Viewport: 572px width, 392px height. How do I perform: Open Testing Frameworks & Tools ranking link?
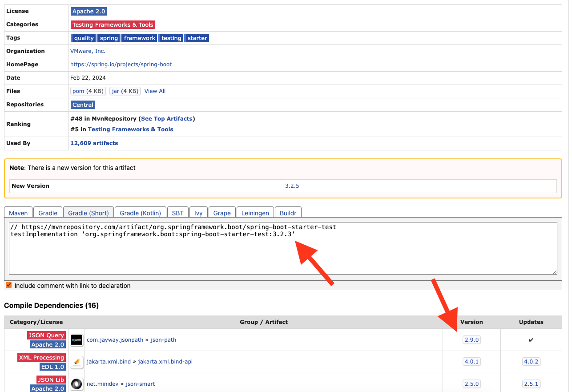tap(130, 129)
